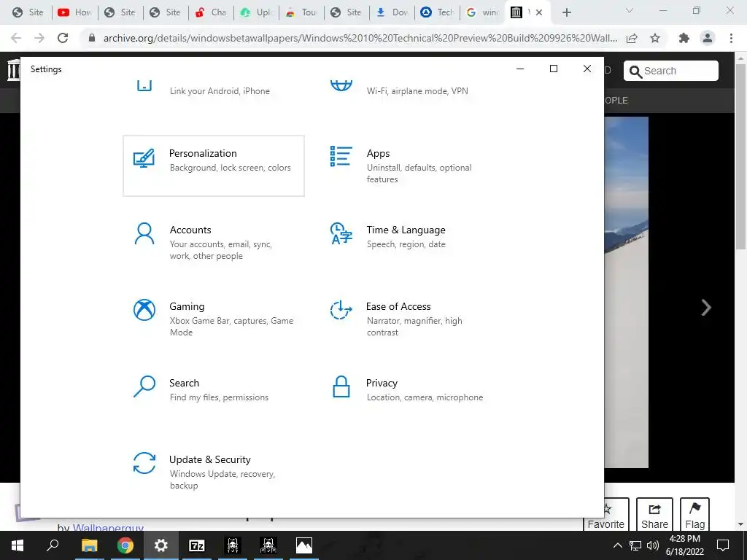
Task: Open a new Chrome tab
Action: tap(566, 12)
